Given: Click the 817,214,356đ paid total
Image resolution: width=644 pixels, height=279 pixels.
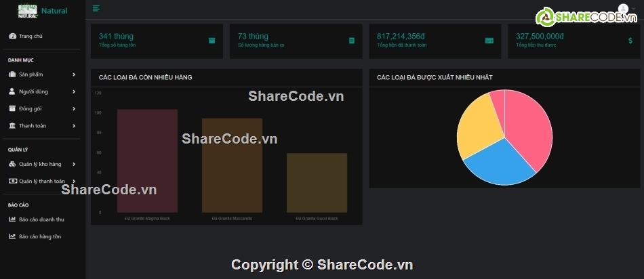Looking at the screenshot, I should pos(401,37).
